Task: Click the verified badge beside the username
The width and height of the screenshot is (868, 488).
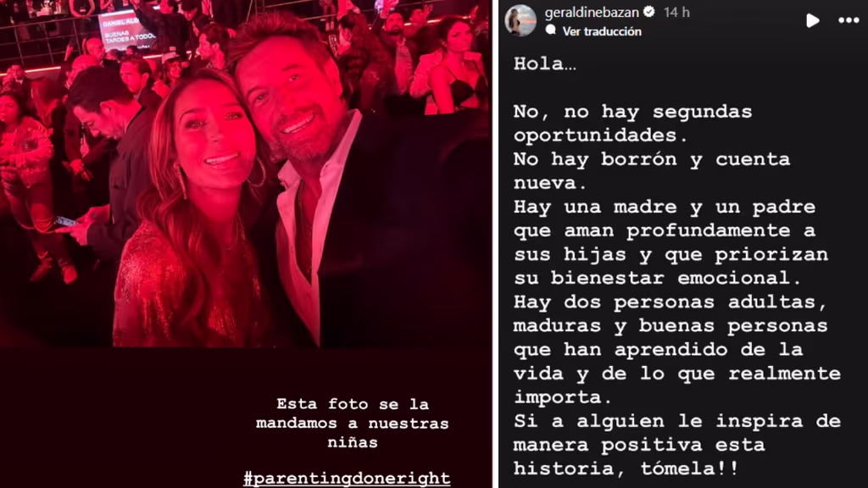Action: [650, 12]
